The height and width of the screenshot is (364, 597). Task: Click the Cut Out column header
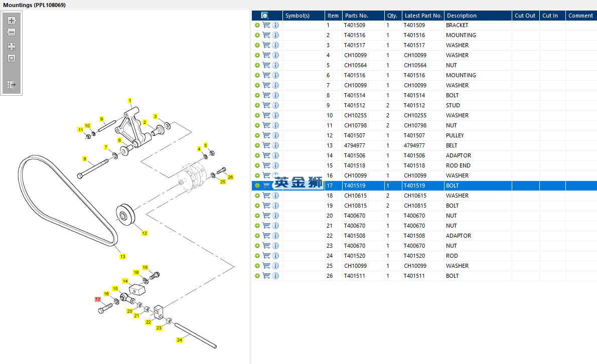pyautogui.click(x=525, y=16)
